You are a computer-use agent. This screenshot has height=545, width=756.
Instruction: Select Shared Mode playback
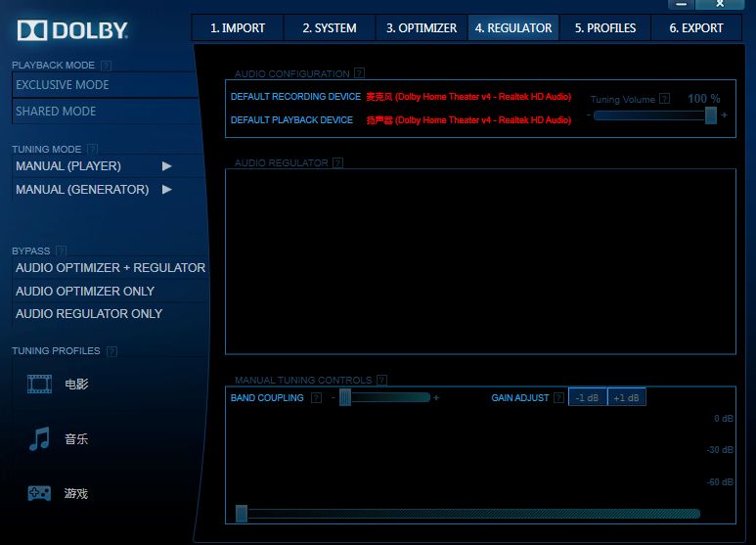click(x=105, y=112)
